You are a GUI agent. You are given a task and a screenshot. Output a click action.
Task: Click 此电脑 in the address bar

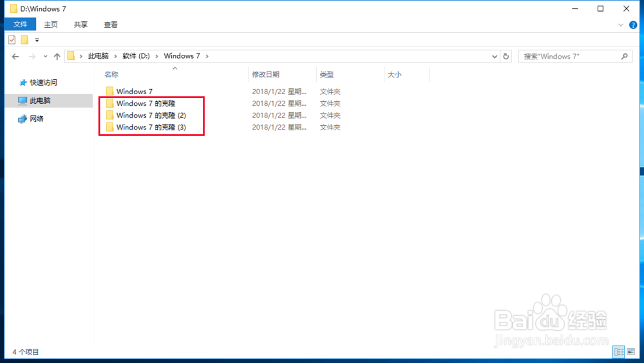tap(98, 56)
